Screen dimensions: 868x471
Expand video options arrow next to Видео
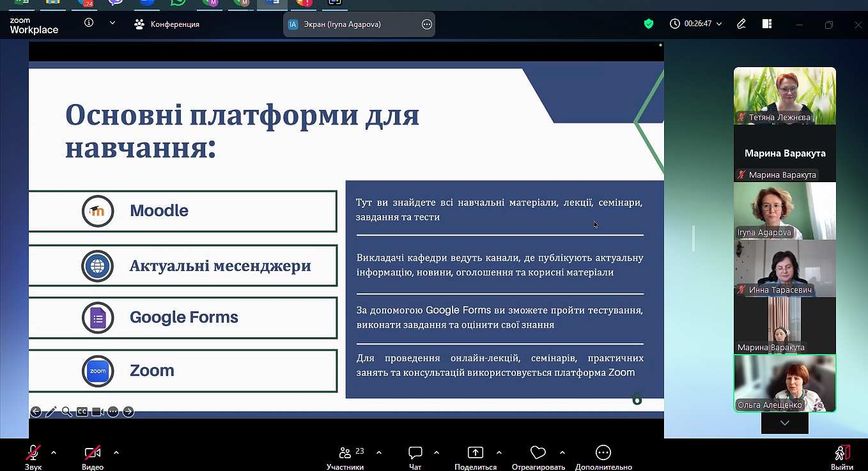pos(116,452)
